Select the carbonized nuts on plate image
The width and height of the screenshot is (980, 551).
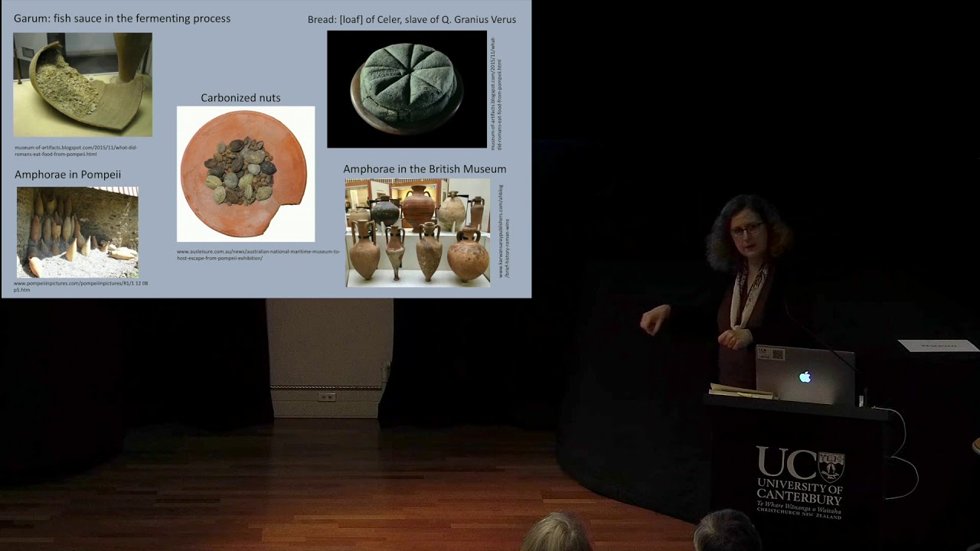[246, 174]
